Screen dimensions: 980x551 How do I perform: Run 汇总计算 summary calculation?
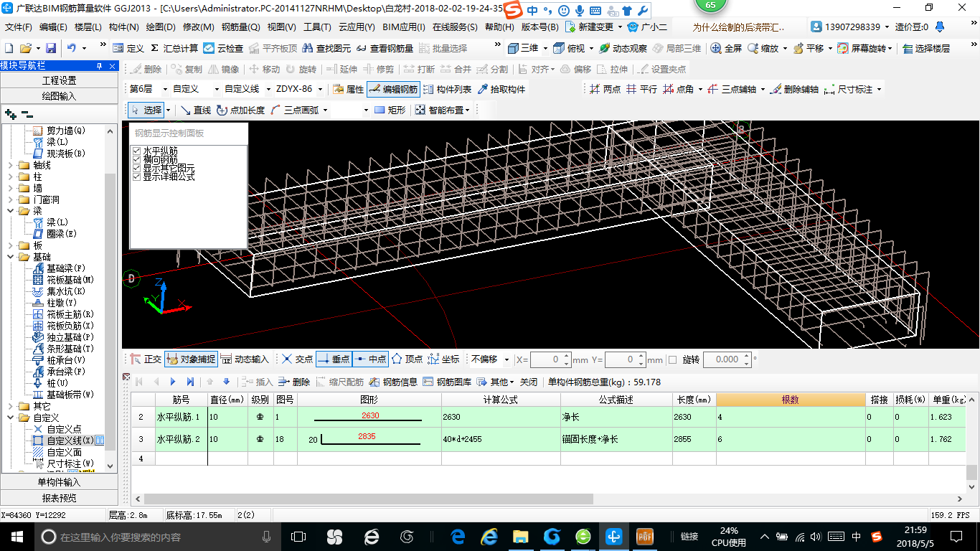coord(174,48)
